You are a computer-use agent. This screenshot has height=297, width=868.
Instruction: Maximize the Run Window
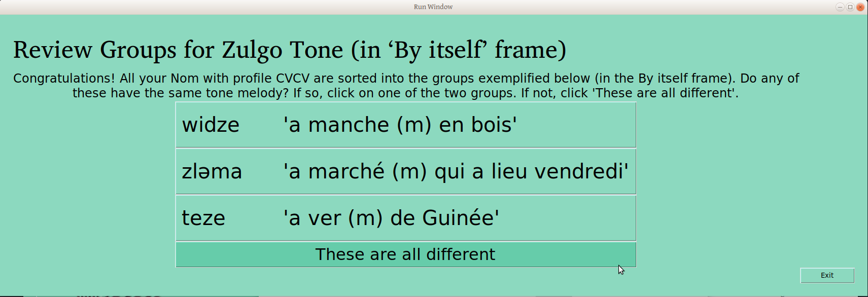click(850, 7)
